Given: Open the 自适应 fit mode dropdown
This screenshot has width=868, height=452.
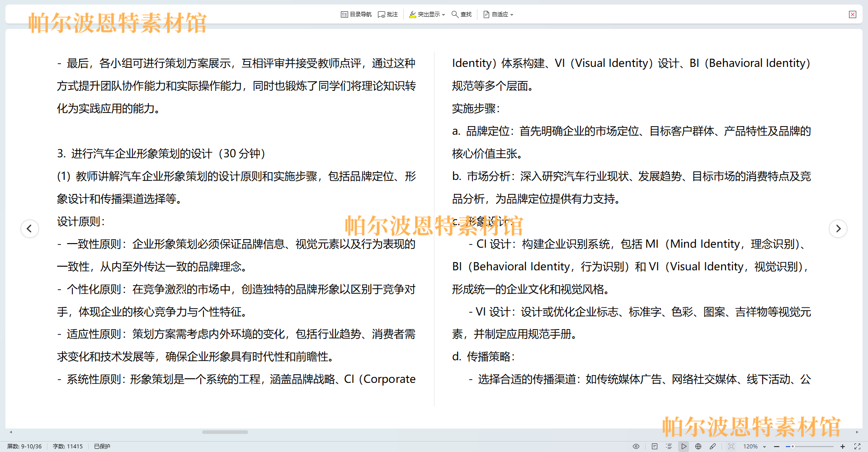Looking at the screenshot, I should coord(498,14).
